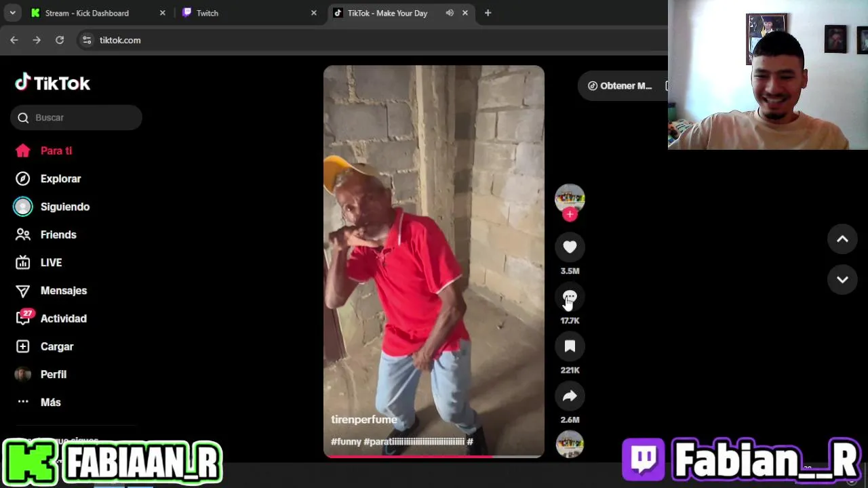Open the tab search dropdown
868x488 pixels.
(12, 13)
